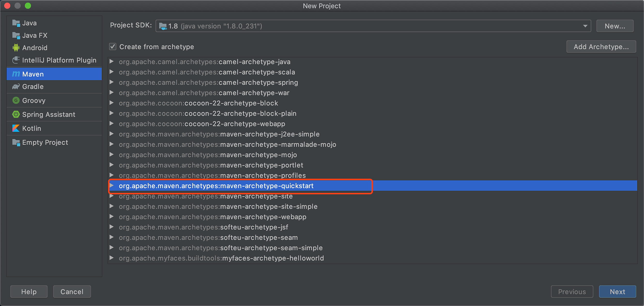Expand the camel-archetype-java arrow

coord(112,62)
